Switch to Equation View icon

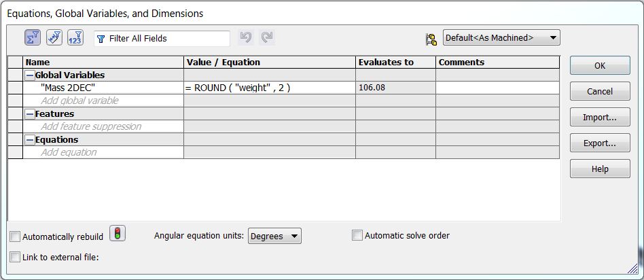tap(33, 38)
